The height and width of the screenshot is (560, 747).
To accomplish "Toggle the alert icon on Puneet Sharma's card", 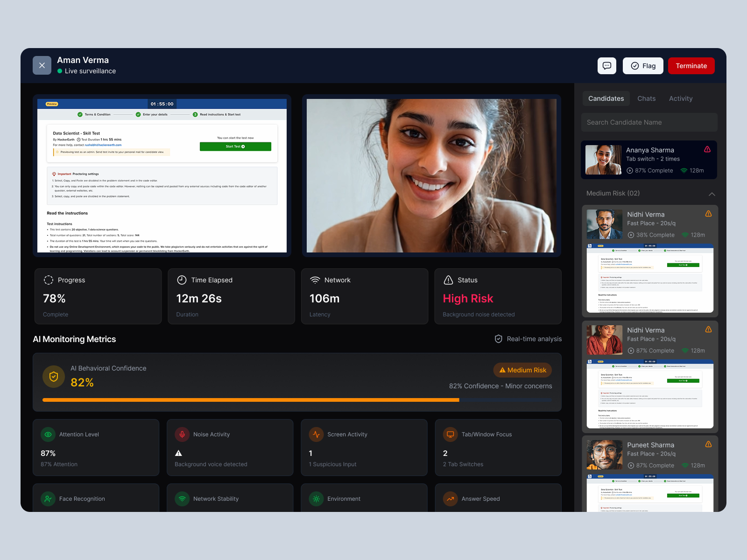I will (708, 444).
